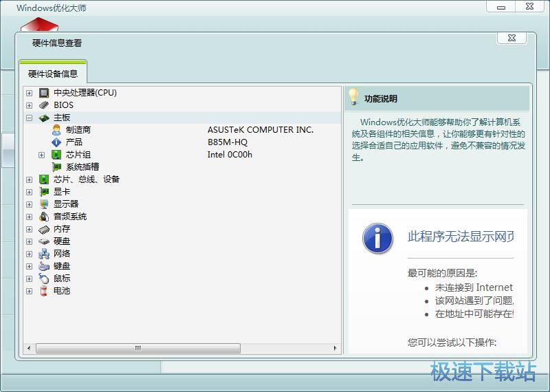Click the scrollbar left arrow
This screenshot has width=550, height=392.
29,348
